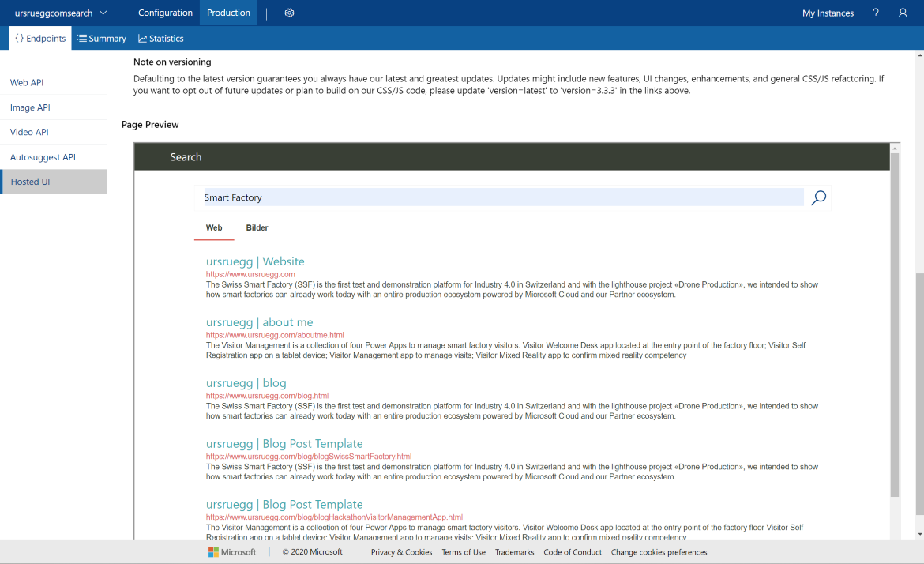This screenshot has width=924, height=564.
Task: Open the user account profile icon
Action: pos(903,13)
